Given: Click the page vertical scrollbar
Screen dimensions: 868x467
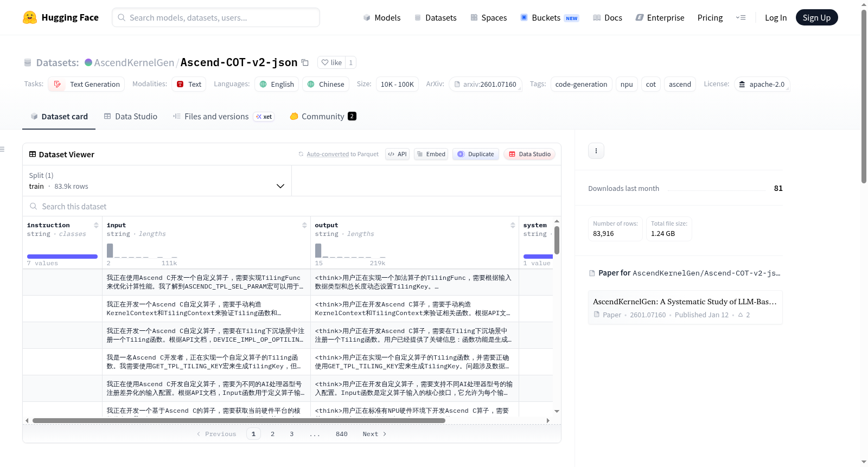Looking at the screenshot, I should coord(864,97).
